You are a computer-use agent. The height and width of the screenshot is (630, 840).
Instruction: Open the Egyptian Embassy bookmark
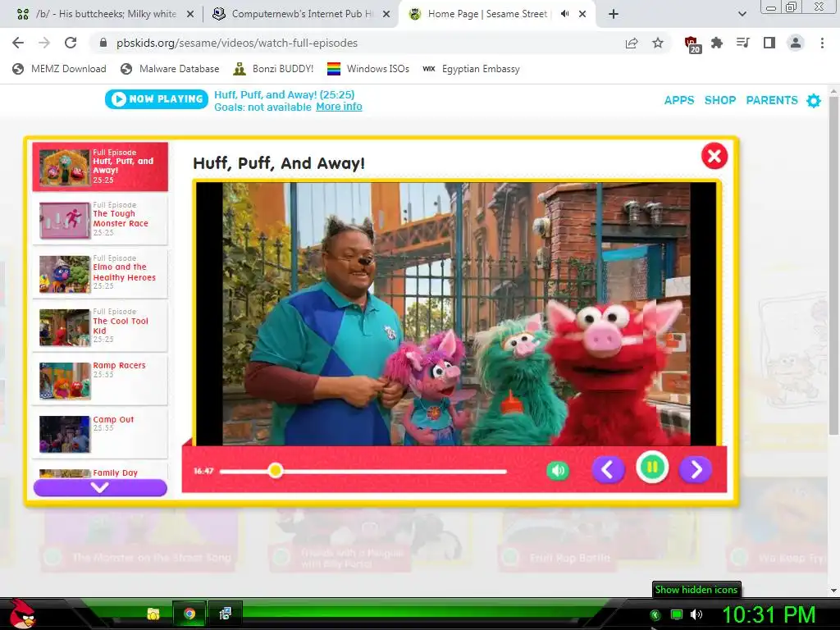(471, 69)
